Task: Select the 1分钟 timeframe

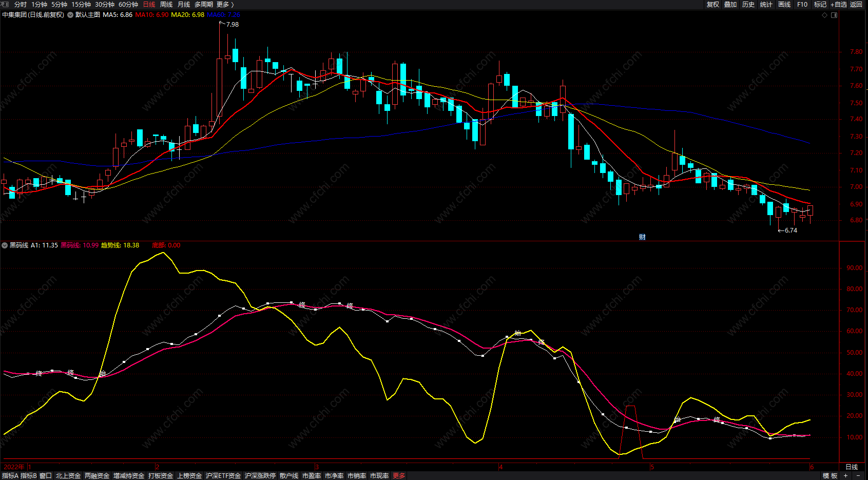Action: 39,4
